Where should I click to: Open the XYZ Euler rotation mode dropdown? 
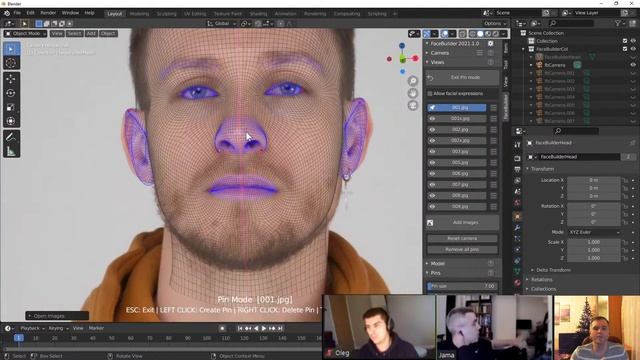[595, 232]
